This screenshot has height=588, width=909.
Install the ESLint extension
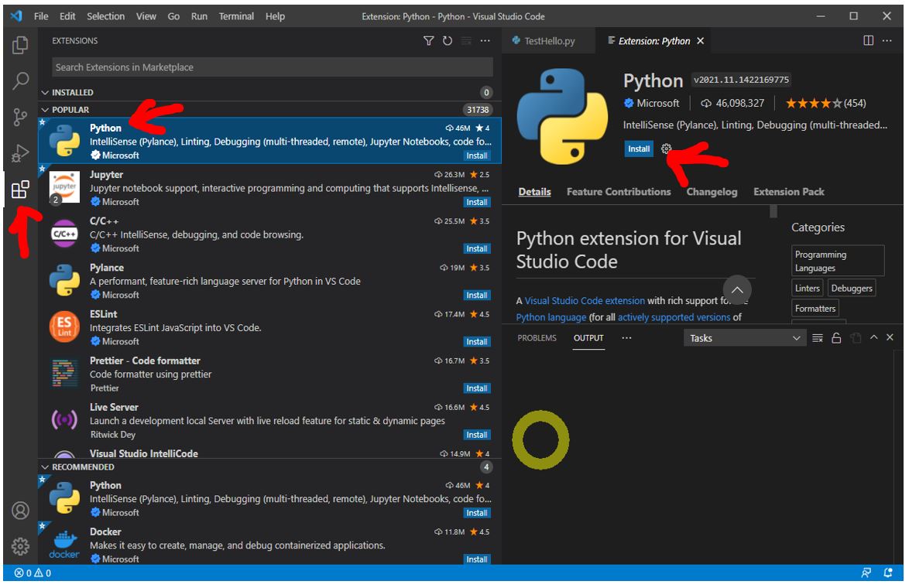[x=476, y=342]
